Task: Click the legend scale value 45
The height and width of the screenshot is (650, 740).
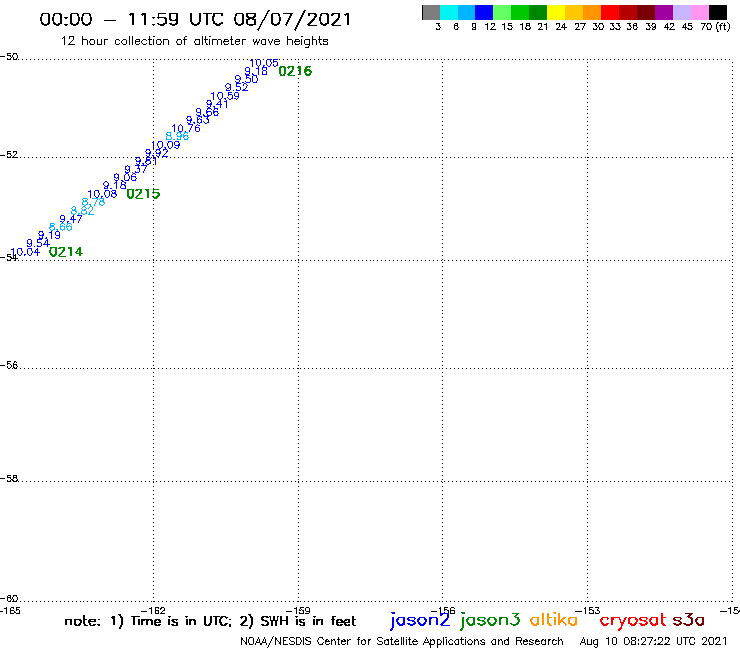Action: click(x=687, y=27)
